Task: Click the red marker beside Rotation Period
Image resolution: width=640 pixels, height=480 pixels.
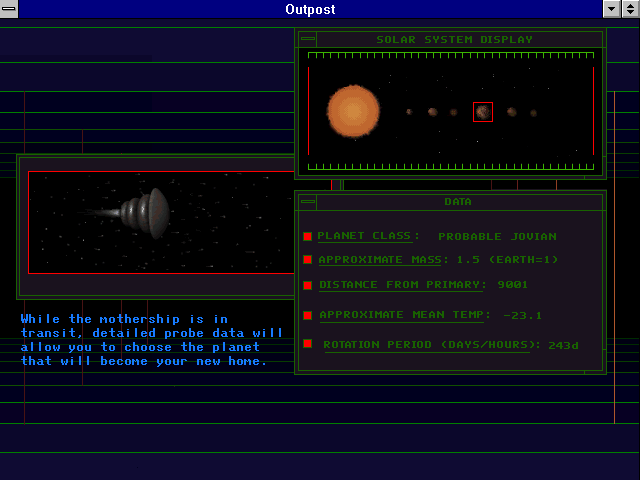Action: click(x=307, y=344)
